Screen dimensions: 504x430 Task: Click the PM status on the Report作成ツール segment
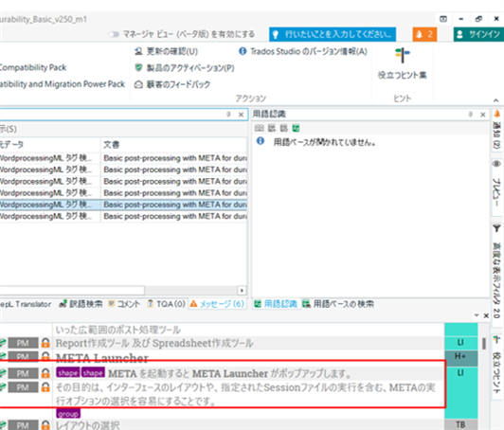click(23, 343)
